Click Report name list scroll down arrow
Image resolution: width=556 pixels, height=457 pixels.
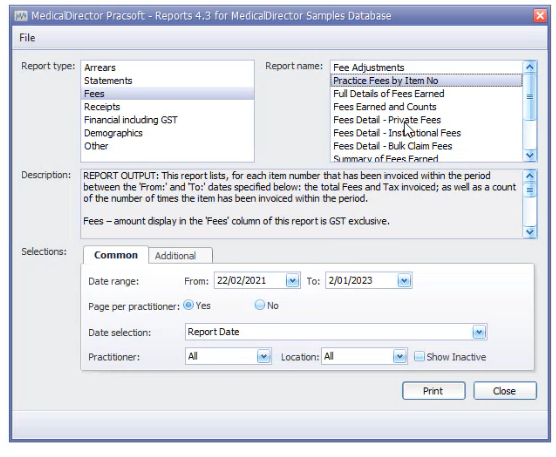tap(530, 155)
